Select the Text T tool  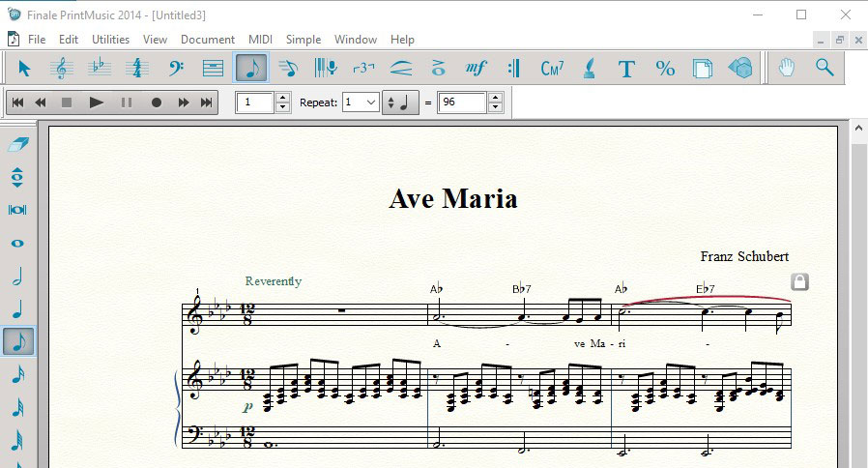626,68
